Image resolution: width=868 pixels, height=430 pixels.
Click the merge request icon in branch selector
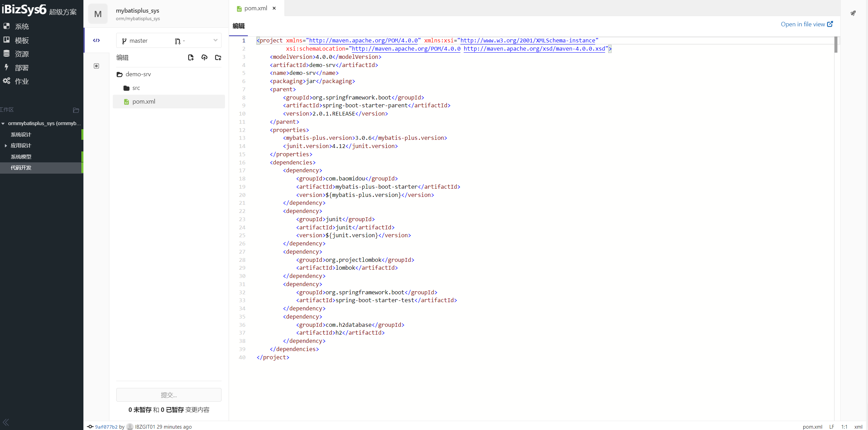click(177, 41)
